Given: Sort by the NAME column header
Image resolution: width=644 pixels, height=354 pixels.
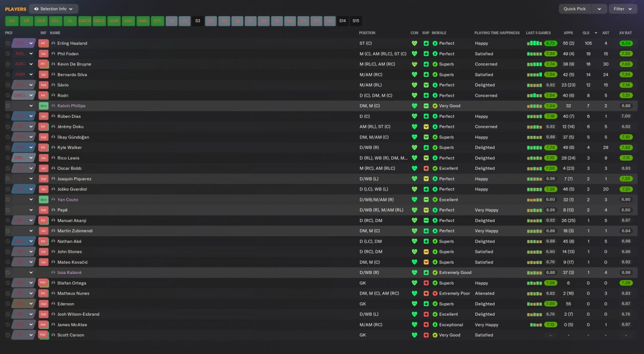Looking at the screenshot, I should (x=55, y=33).
